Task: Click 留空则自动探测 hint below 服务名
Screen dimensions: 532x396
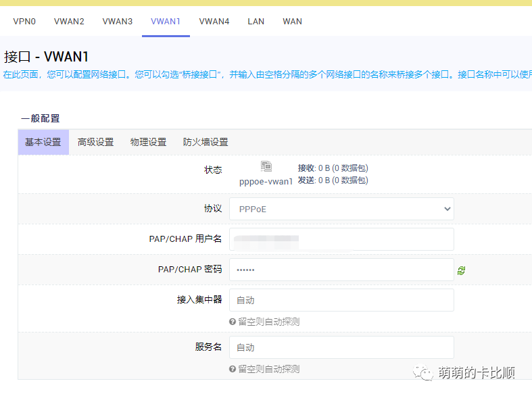Action: 269,369
